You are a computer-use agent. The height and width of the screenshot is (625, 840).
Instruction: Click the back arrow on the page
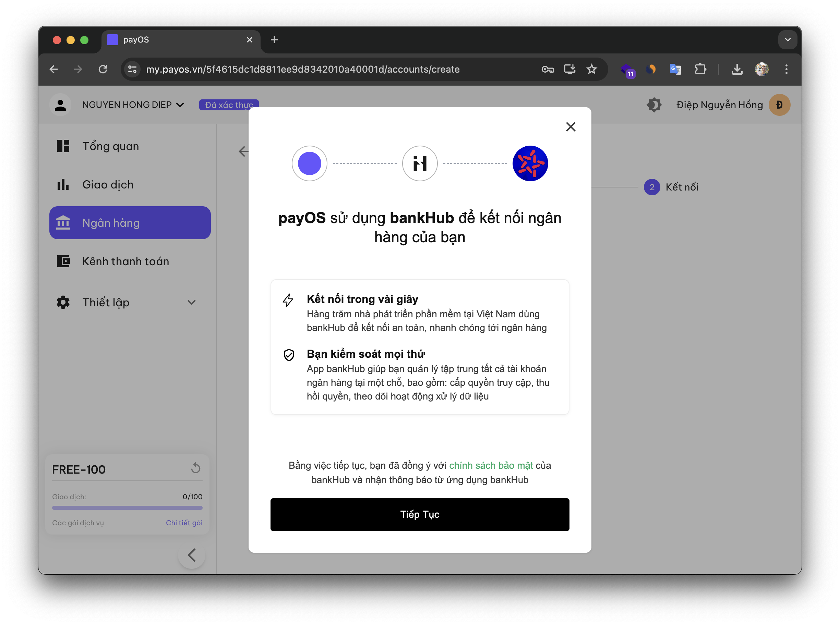[244, 152]
